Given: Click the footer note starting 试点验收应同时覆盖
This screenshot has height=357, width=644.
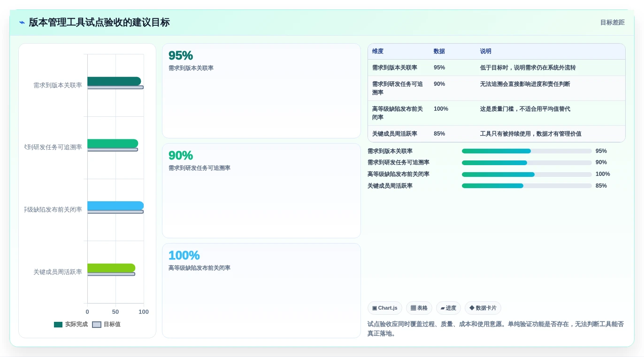Looking at the screenshot, I should tap(496, 329).
